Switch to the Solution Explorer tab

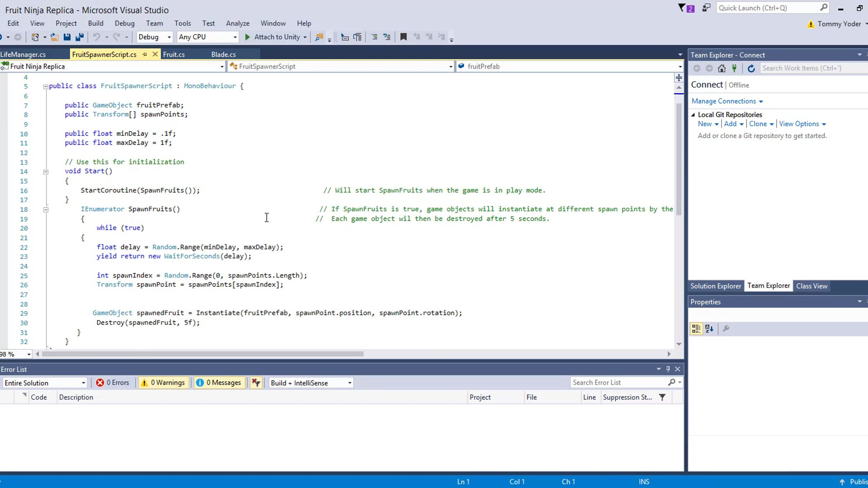(x=716, y=286)
